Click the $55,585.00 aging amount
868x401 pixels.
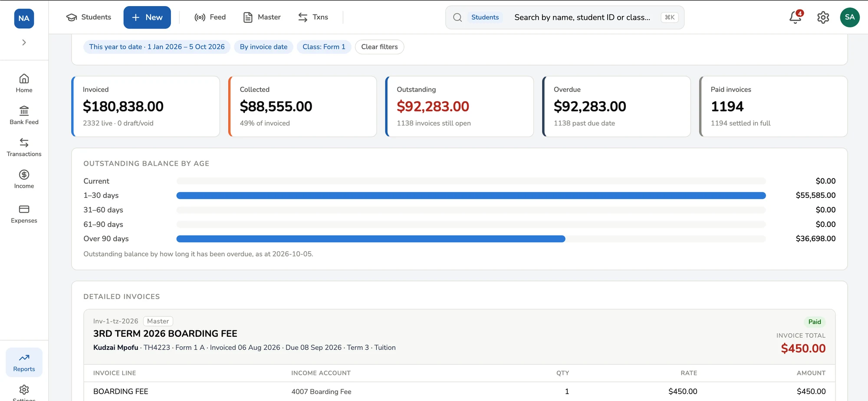coord(815,195)
